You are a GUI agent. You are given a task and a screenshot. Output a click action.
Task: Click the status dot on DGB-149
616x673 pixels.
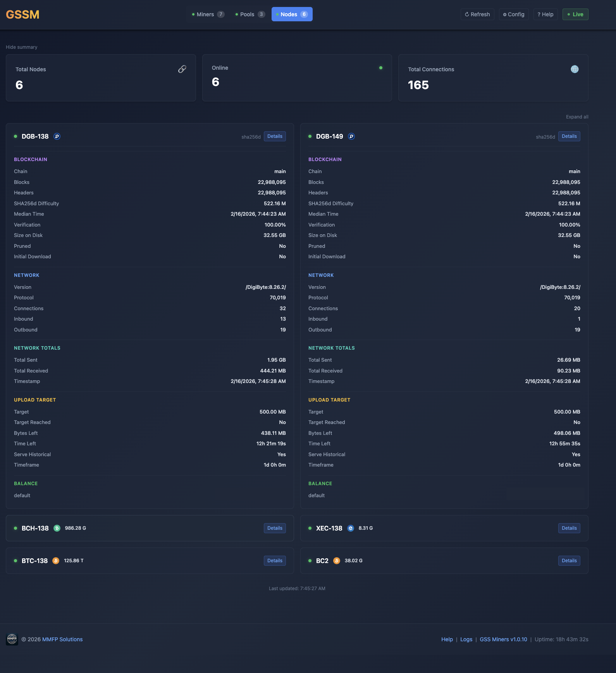click(x=310, y=136)
